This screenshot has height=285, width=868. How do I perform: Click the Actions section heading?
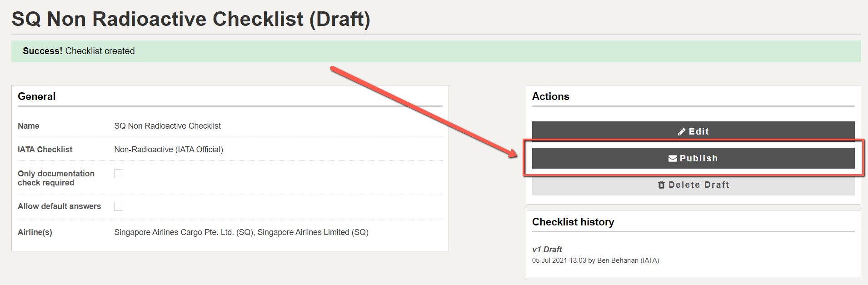[x=551, y=96]
